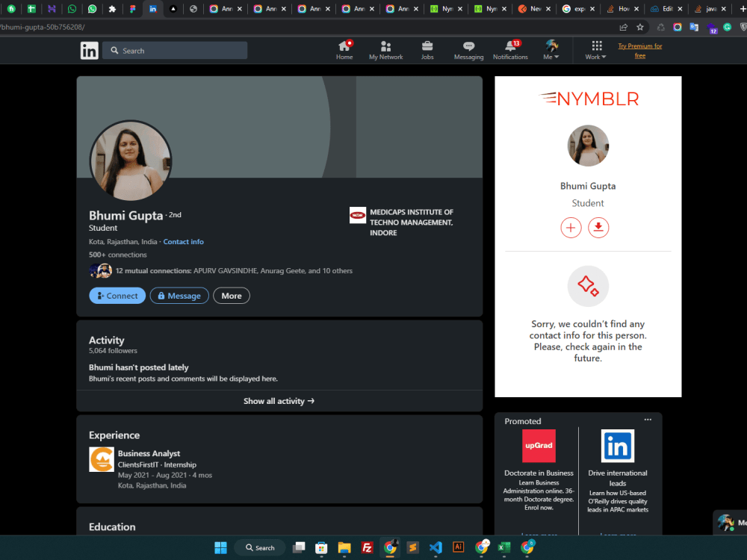The image size is (747, 560).
Task: Open the LinkedIn logo home icon
Action: [89, 50]
